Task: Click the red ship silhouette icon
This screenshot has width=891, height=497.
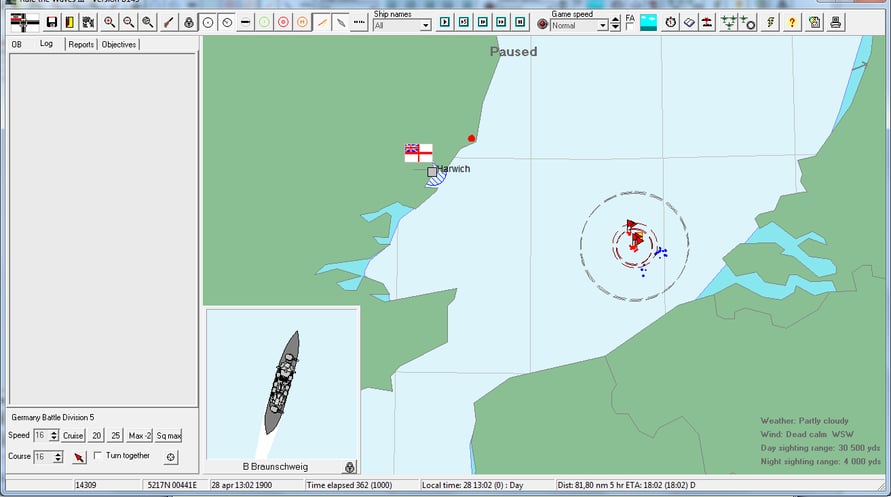Action: (707, 23)
